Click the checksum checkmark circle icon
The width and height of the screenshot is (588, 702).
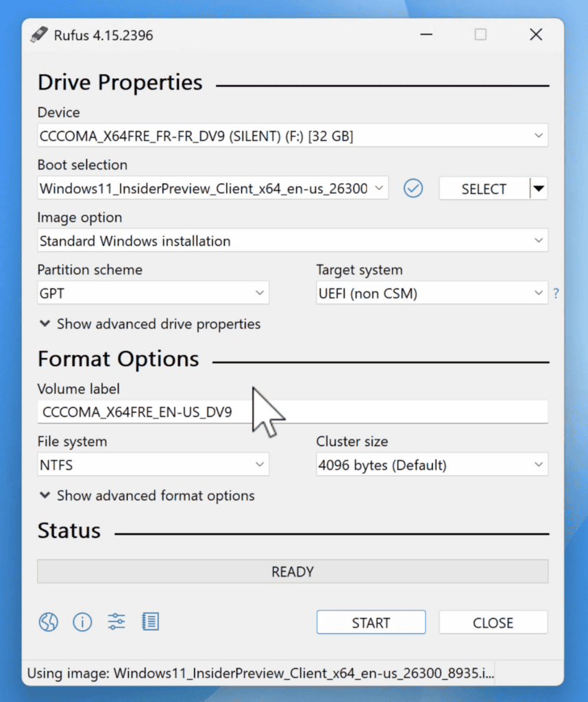click(413, 189)
